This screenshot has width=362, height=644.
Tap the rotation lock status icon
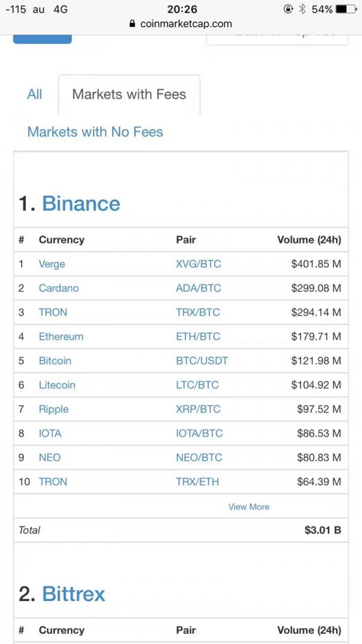pos(288,9)
